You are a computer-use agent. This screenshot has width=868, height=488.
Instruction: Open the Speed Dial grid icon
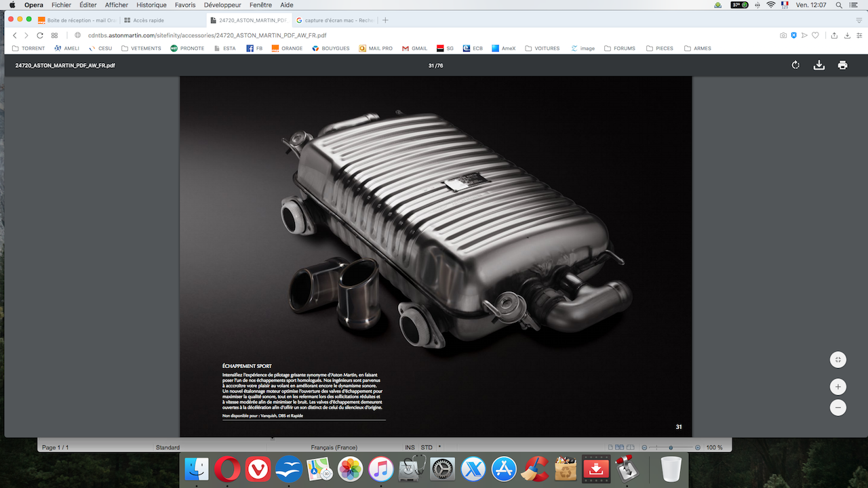pyautogui.click(x=54, y=35)
